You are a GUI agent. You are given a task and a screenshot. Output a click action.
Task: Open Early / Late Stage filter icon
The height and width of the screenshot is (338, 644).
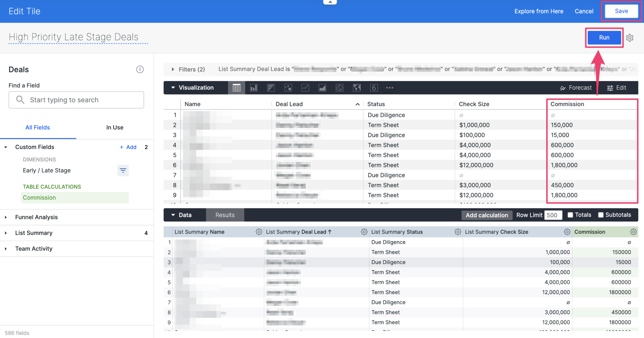coord(123,170)
